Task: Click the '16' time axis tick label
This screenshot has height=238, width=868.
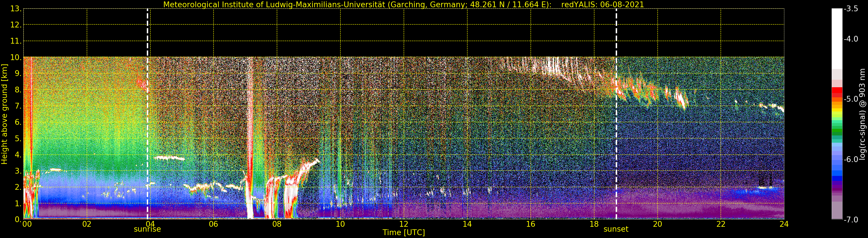Action: pyautogui.click(x=531, y=224)
